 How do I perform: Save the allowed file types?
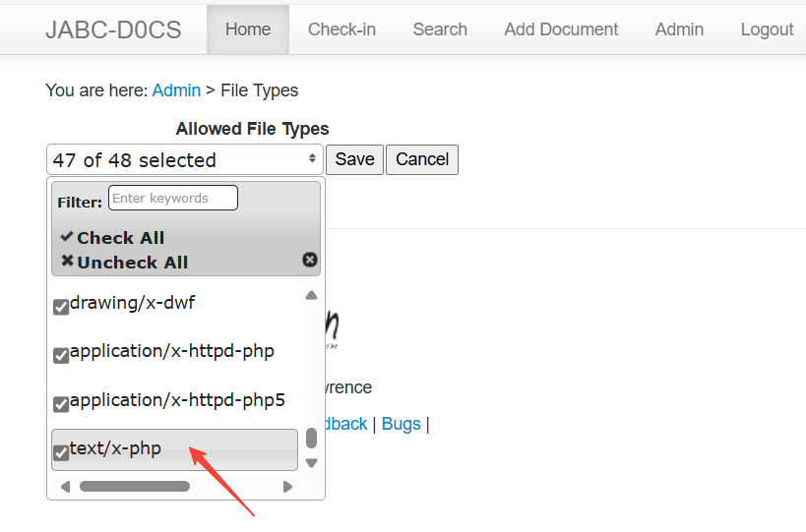point(354,159)
